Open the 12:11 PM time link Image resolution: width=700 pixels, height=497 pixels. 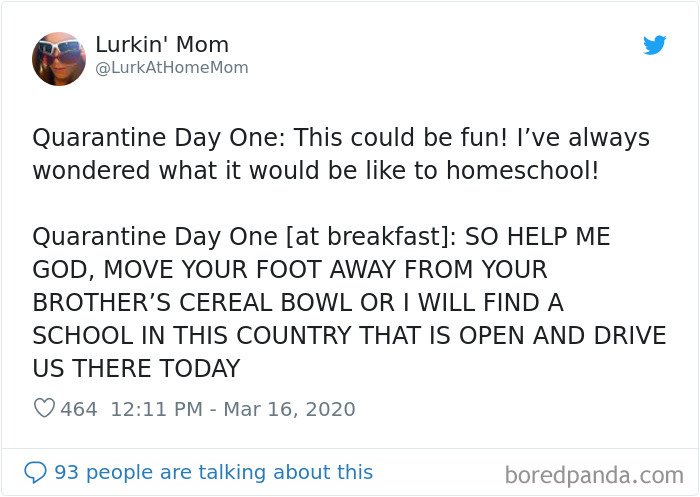(157, 409)
